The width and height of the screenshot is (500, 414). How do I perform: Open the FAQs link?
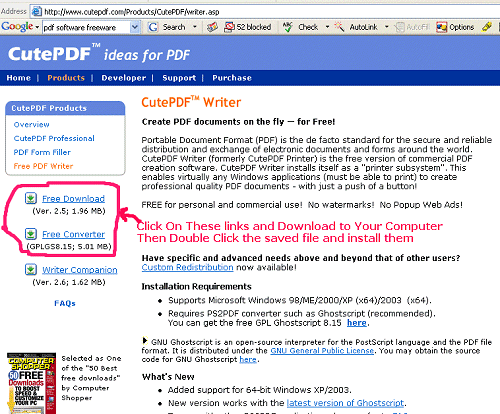[65, 303]
